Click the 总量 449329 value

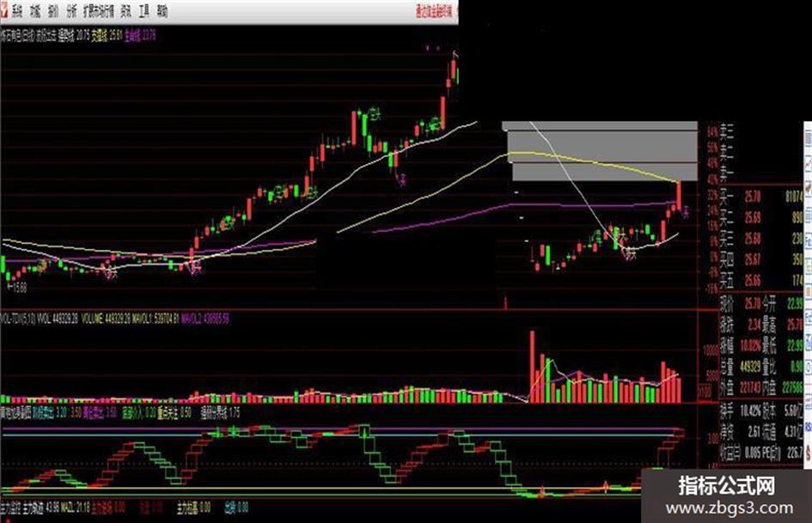point(750,367)
